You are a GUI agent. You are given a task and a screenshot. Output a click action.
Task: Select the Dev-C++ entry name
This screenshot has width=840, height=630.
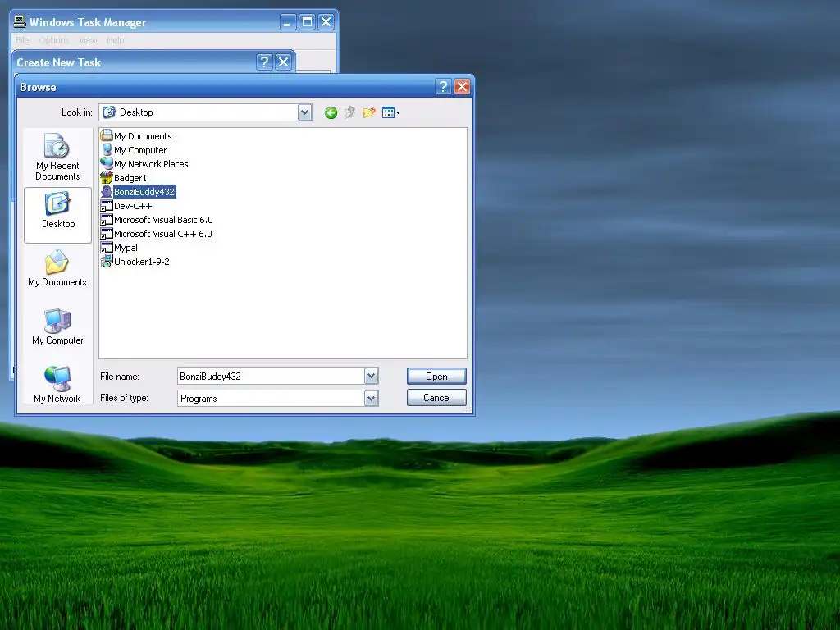click(133, 206)
